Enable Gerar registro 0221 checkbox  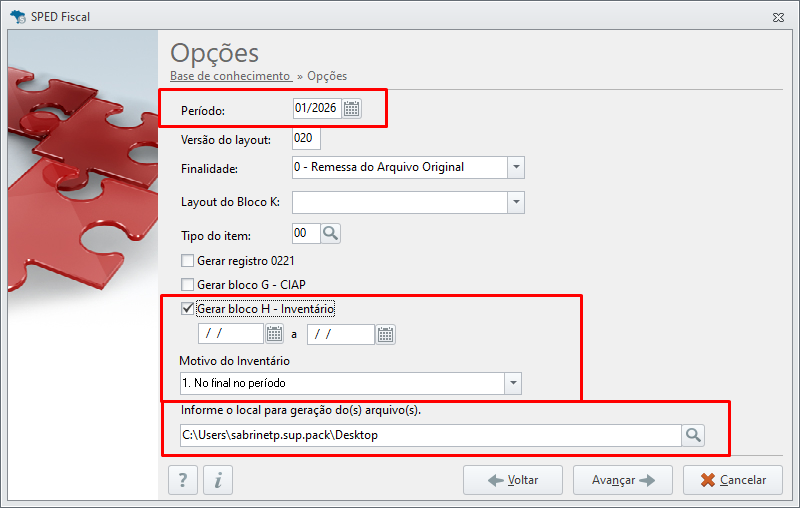point(188,261)
